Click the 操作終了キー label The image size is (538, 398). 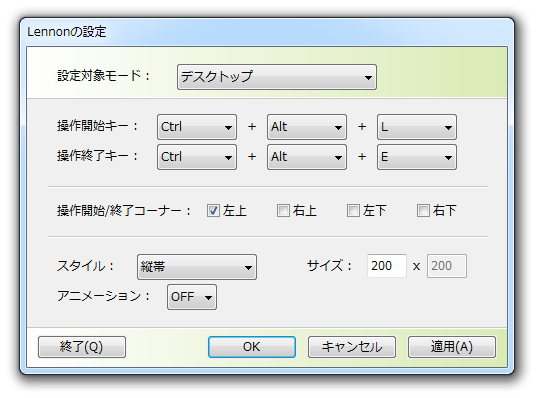tap(97, 156)
